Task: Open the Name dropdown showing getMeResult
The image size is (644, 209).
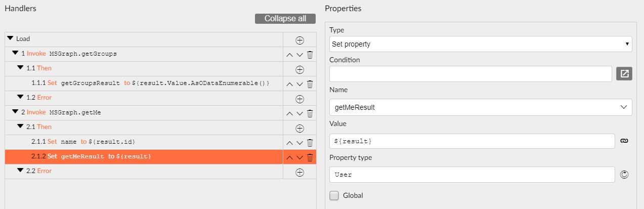Action: (481, 107)
